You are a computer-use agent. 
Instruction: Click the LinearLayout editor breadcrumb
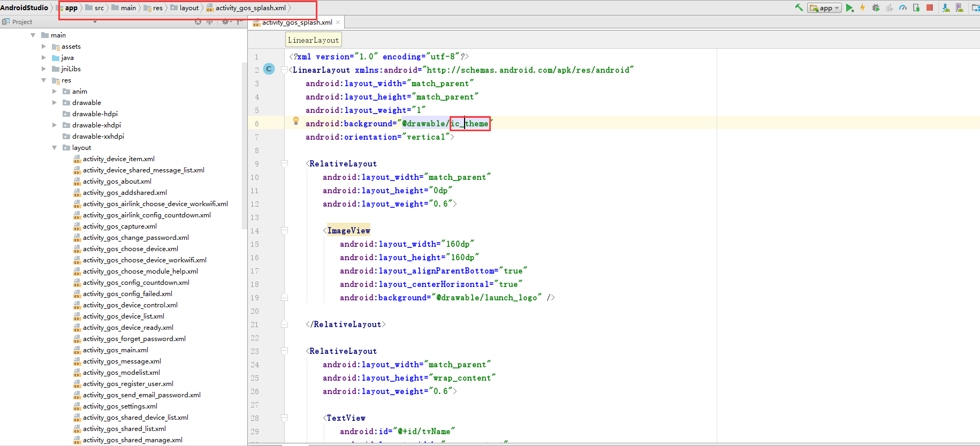click(x=313, y=40)
